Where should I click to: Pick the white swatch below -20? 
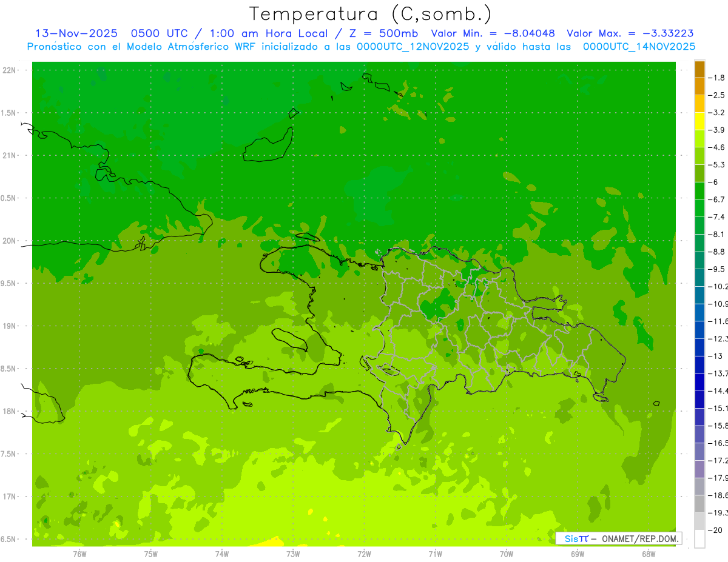[x=699, y=538]
